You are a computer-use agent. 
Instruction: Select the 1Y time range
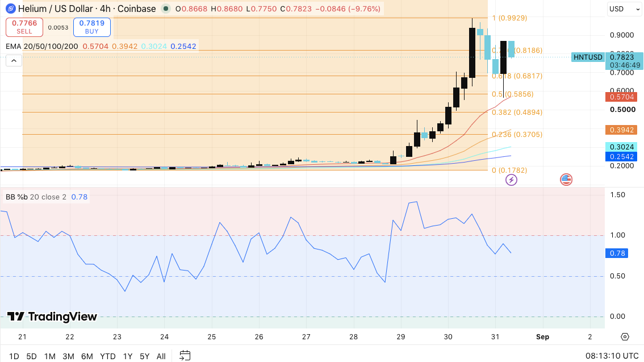click(128, 356)
